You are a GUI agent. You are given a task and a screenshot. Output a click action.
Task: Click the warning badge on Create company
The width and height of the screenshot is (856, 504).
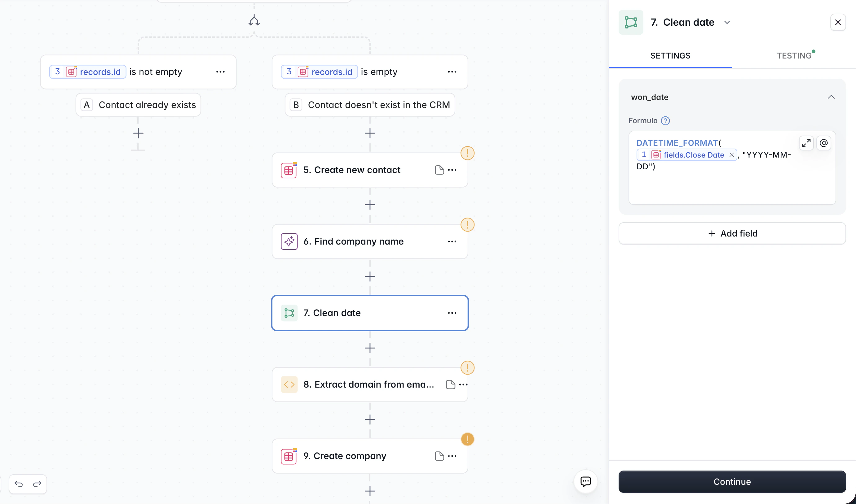click(x=468, y=439)
